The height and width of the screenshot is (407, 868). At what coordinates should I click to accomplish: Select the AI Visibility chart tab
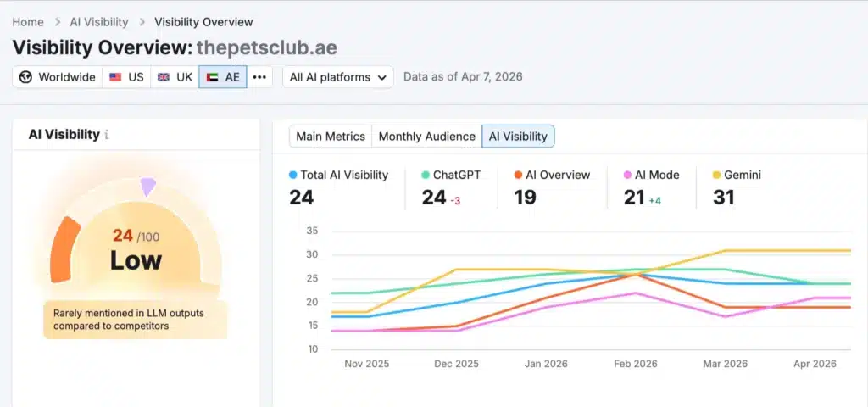tap(518, 137)
